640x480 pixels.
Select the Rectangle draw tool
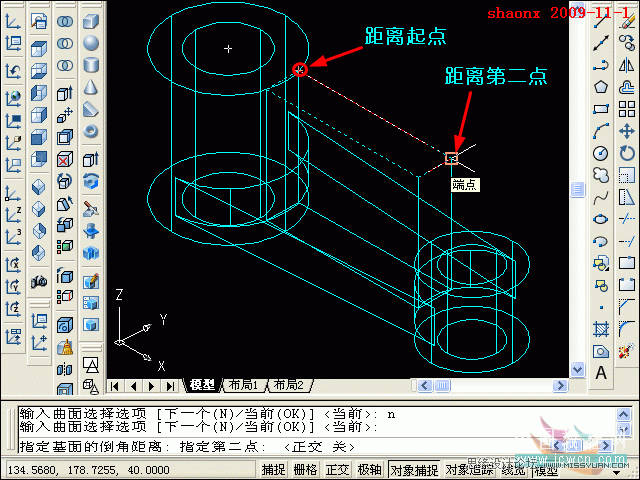601,109
